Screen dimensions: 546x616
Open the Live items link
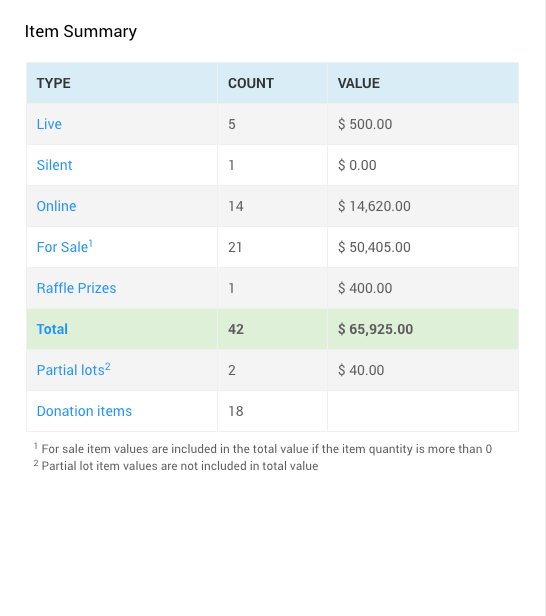tap(49, 124)
